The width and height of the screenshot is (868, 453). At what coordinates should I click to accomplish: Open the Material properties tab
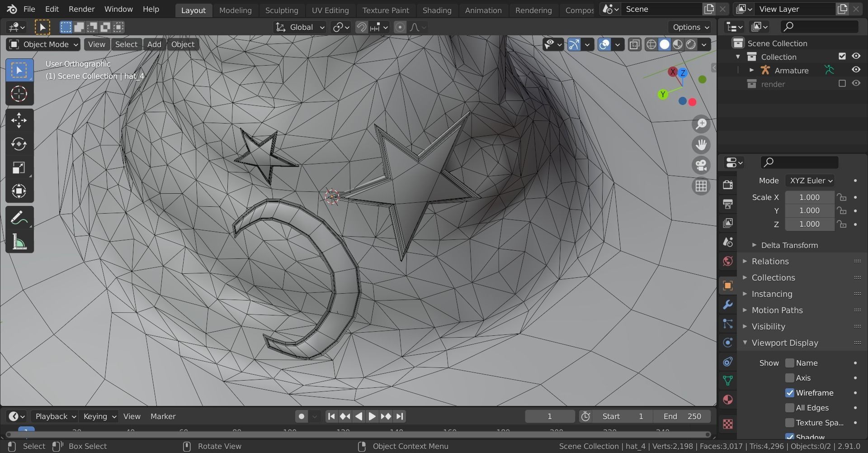coord(728,400)
